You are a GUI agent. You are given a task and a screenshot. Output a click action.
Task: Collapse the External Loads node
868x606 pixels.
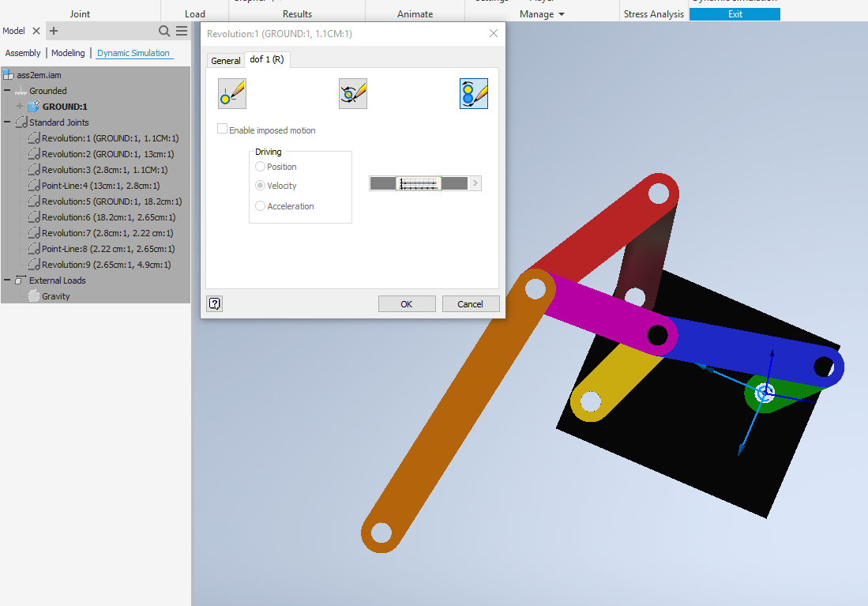coord(7,280)
